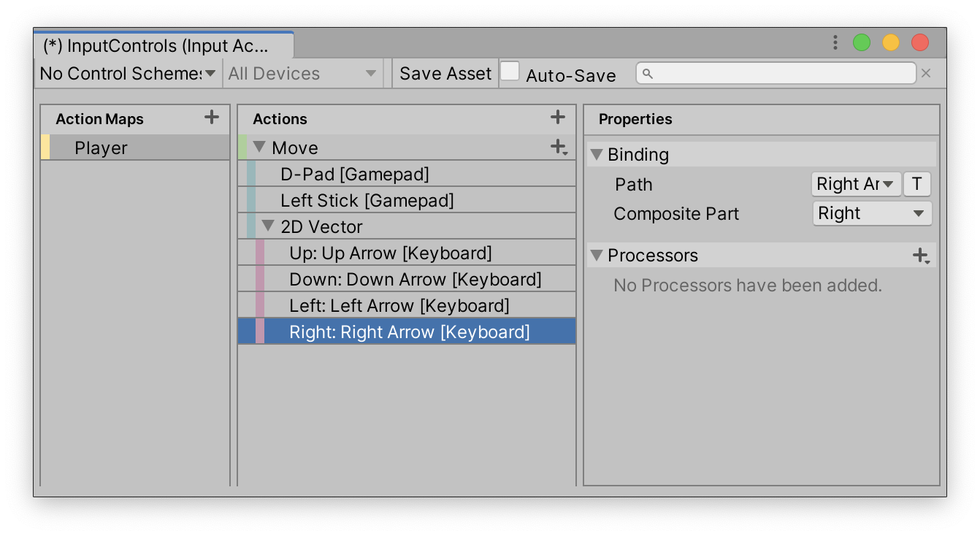This screenshot has width=980, height=536.
Task: Add a new processor
Action: pyautogui.click(x=920, y=256)
